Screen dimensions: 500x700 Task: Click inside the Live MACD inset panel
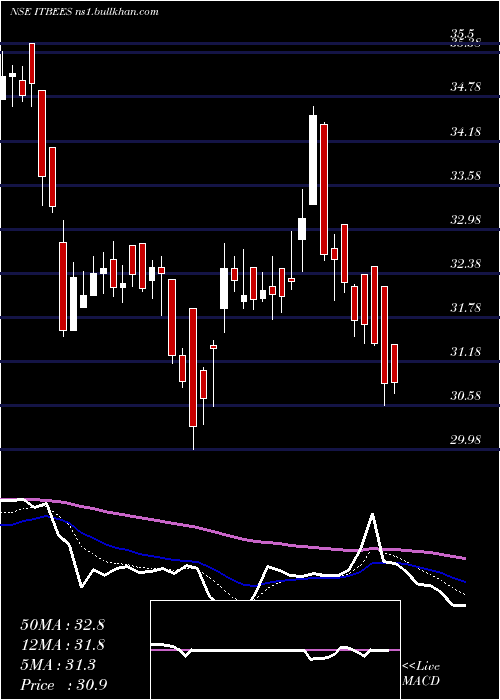tap(275, 650)
